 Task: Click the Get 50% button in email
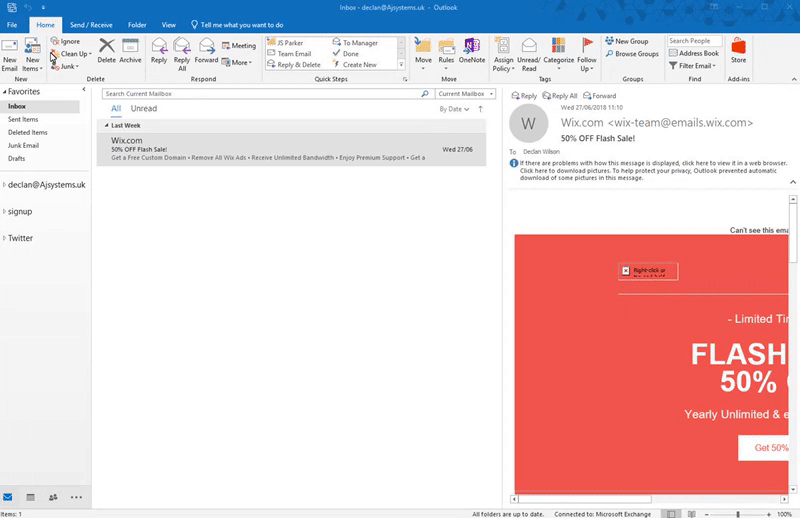(x=768, y=448)
